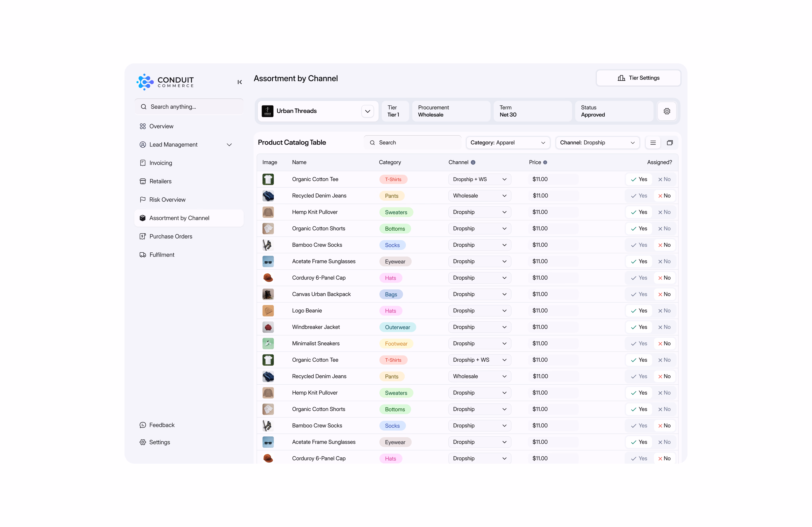
Task: Click the info icon next to Channel column
Action: pyautogui.click(x=474, y=162)
